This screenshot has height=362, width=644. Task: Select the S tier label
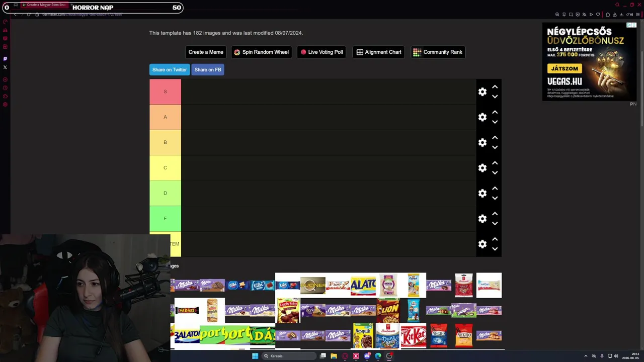(165, 92)
